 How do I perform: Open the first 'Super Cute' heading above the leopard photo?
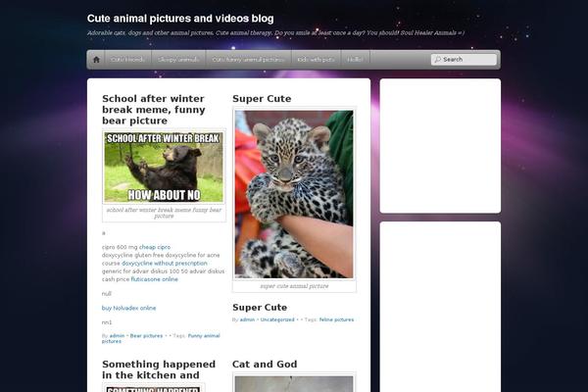[262, 99]
